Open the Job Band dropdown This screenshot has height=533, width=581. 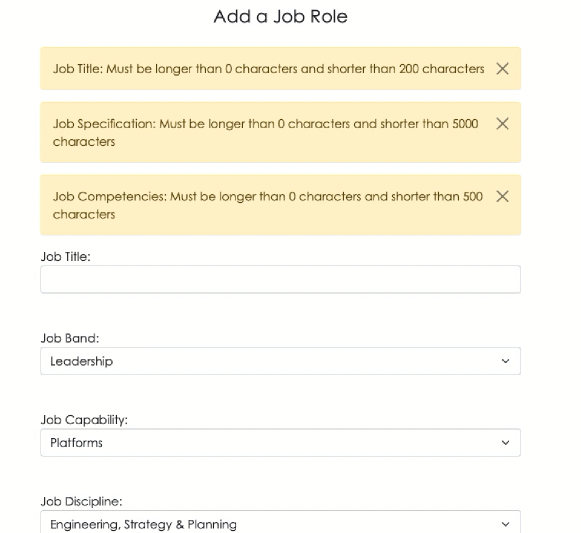[280, 361]
